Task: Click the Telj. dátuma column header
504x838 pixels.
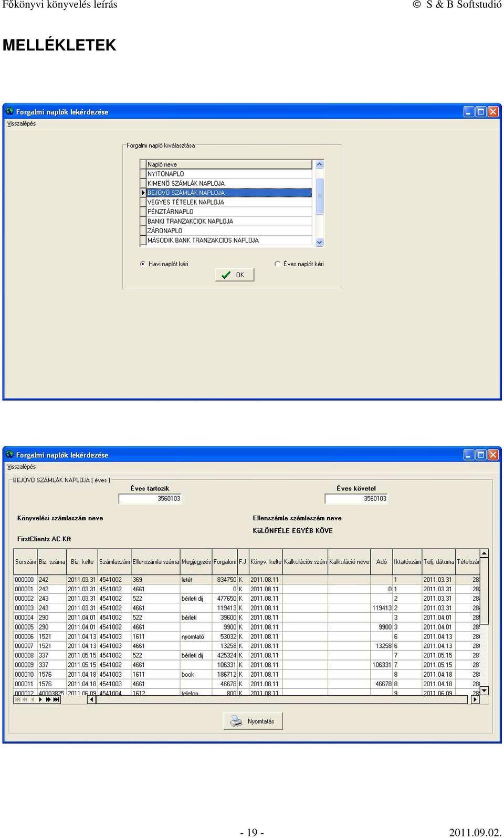Action: click(x=439, y=561)
